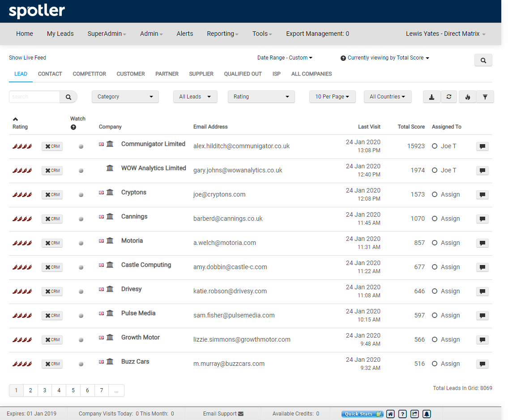Toggle the watch dot for Communigator Limited
This screenshot has width=508, height=420.
[81, 146]
